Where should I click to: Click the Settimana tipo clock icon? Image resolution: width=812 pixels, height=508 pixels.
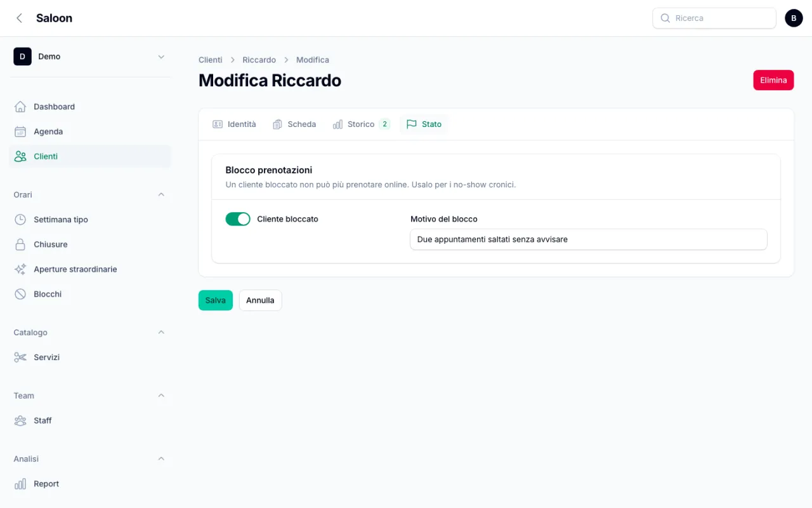(20, 220)
